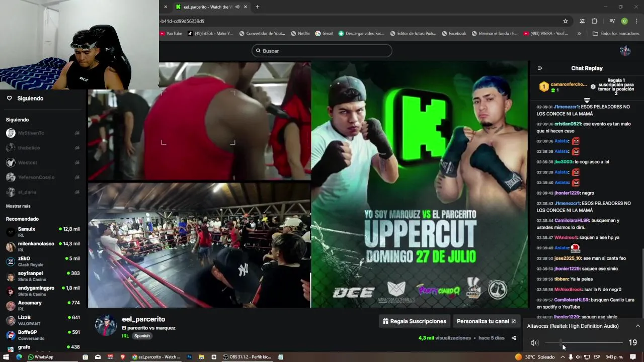
Task: Select the eel_parcerito browser tab
Action: [211, 7]
